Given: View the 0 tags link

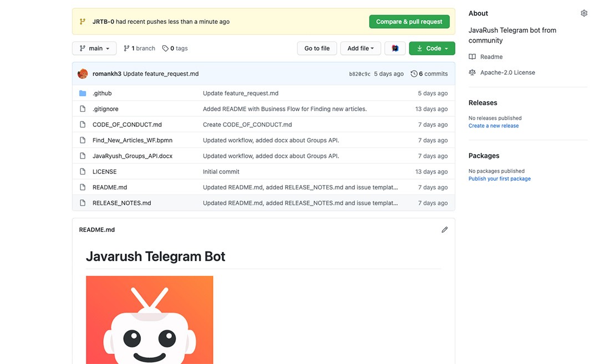Looking at the screenshot, I should 175,48.
